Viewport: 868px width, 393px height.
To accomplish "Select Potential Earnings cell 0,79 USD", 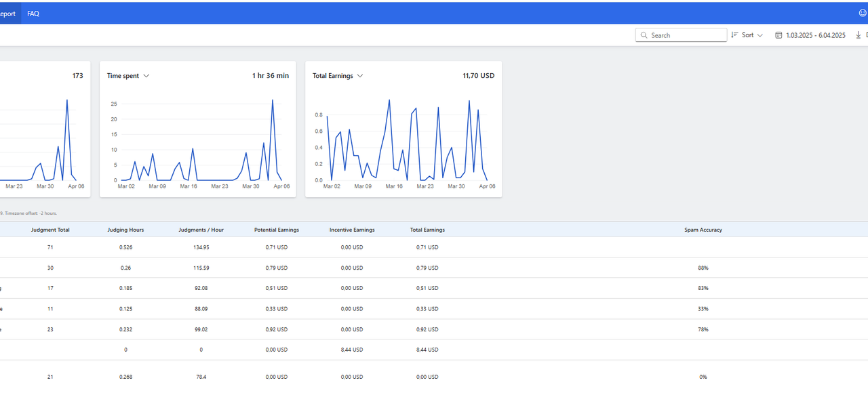I will (277, 268).
